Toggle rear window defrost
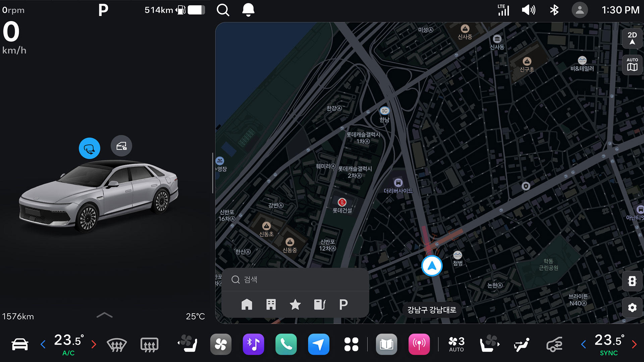Screen dimensions: 644x362 click(x=149, y=345)
